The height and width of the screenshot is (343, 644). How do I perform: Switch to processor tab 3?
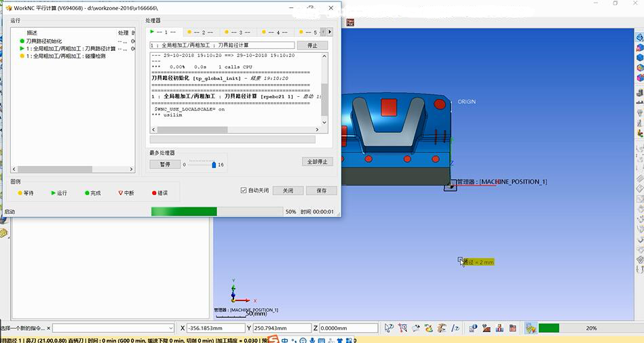coord(238,32)
